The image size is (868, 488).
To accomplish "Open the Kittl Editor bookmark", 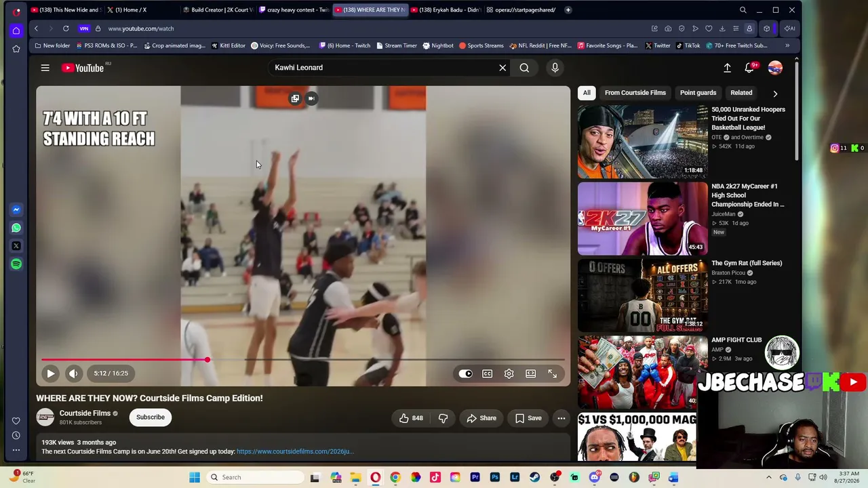I will pyautogui.click(x=229, y=45).
